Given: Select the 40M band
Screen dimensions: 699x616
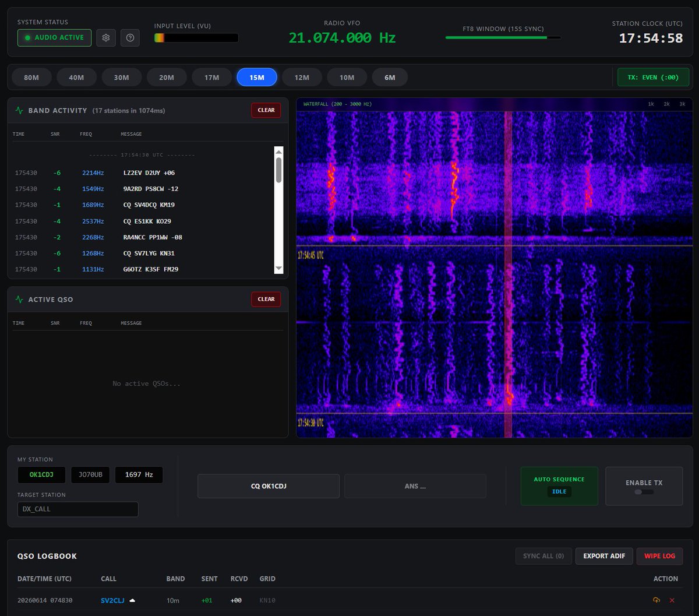Looking at the screenshot, I should click(76, 77).
